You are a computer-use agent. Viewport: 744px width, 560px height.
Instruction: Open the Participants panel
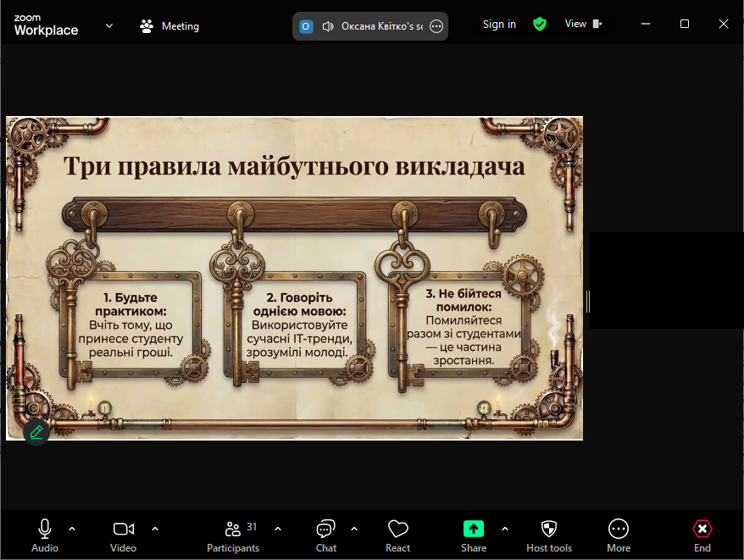(x=233, y=535)
